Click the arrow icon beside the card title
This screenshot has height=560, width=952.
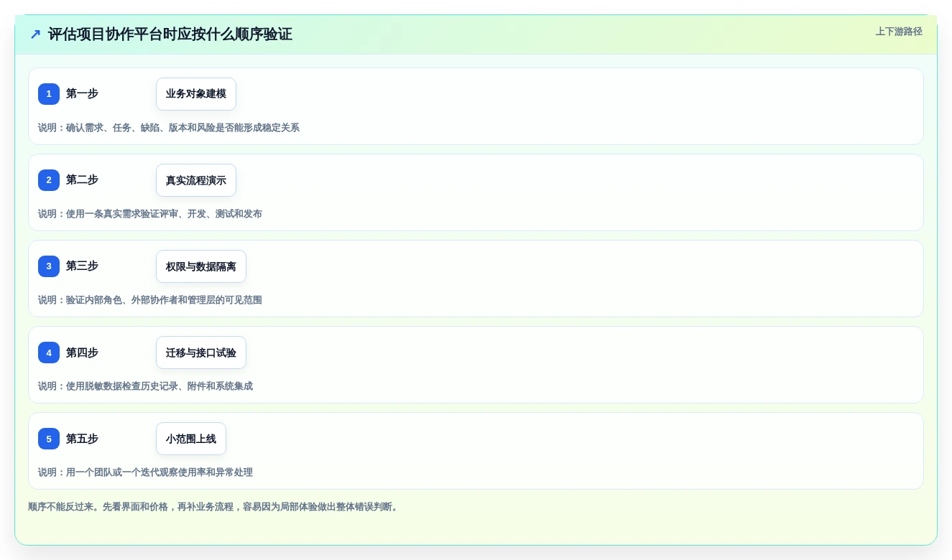pos(35,34)
